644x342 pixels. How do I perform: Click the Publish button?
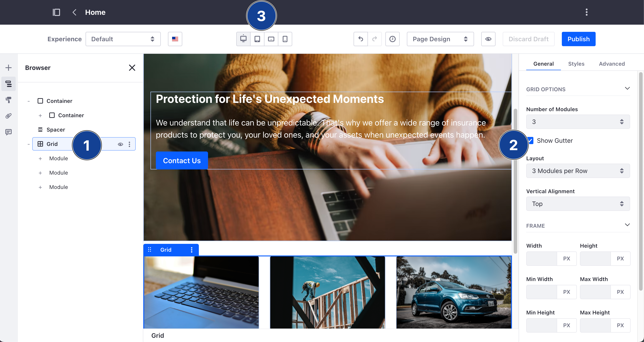click(578, 39)
